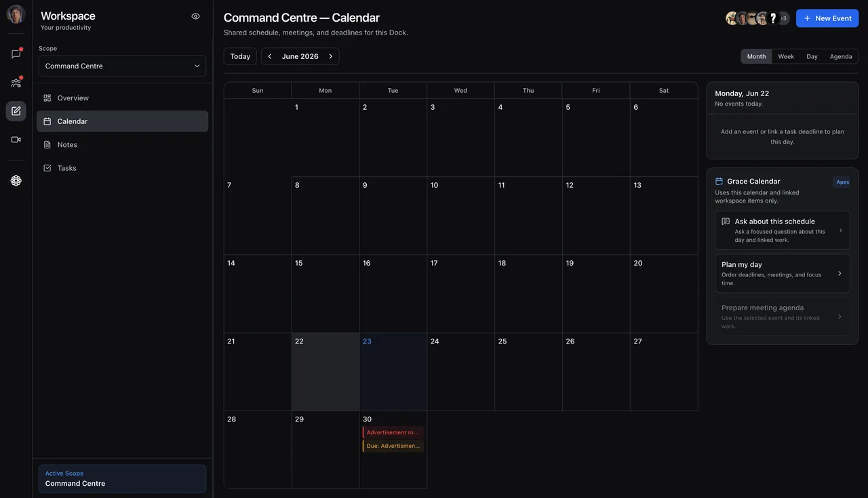Click the Apex badge
Image resolution: width=868 pixels, height=498 pixels.
click(842, 182)
